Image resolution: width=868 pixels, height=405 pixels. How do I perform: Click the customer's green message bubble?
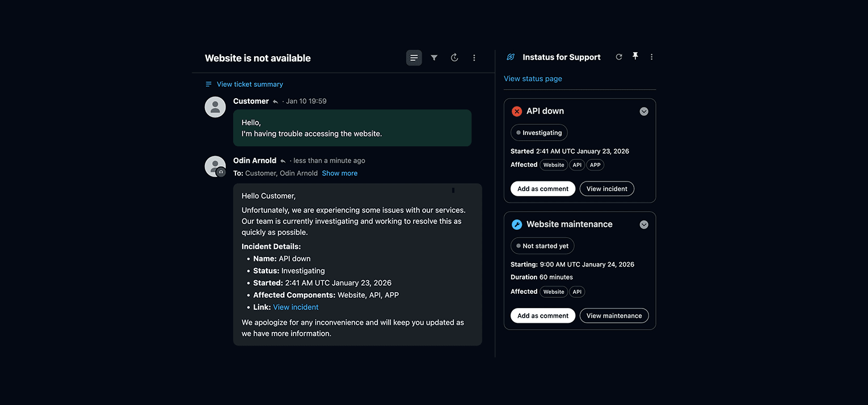tap(352, 128)
